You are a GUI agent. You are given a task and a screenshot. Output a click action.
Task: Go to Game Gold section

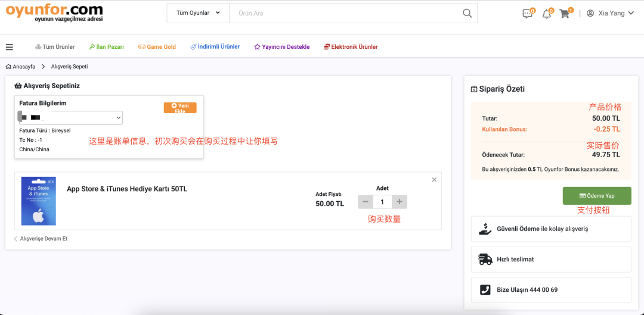coord(157,47)
